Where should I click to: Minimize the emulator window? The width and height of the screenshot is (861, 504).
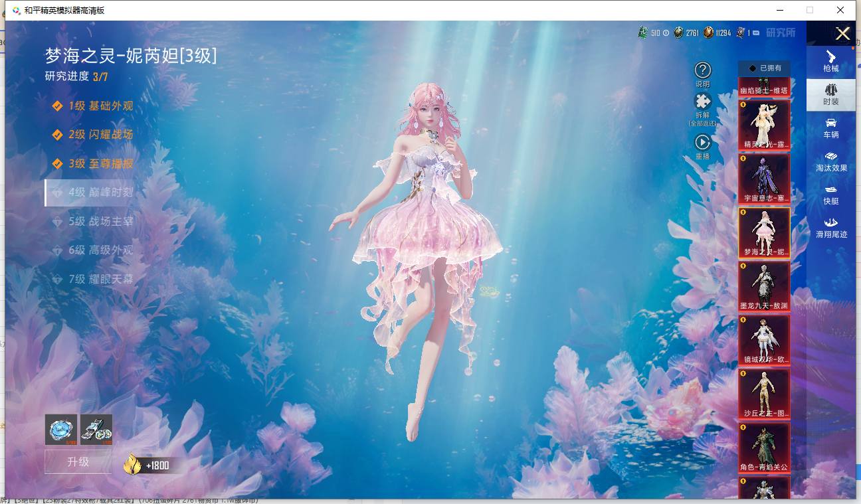pyautogui.click(x=779, y=10)
